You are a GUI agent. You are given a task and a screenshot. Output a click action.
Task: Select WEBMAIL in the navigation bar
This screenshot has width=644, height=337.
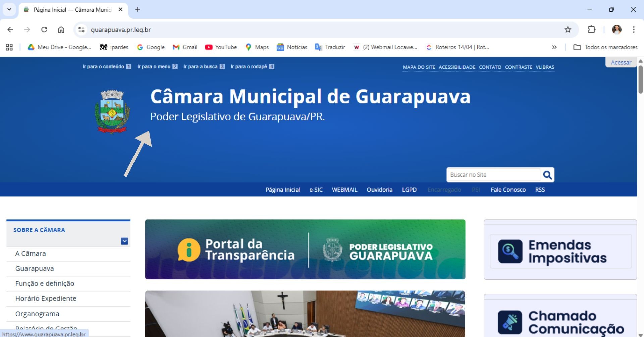[344, 190]
